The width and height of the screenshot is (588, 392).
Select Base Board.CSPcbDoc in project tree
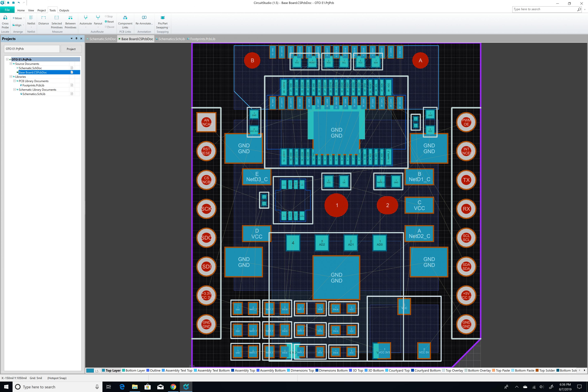33,72
